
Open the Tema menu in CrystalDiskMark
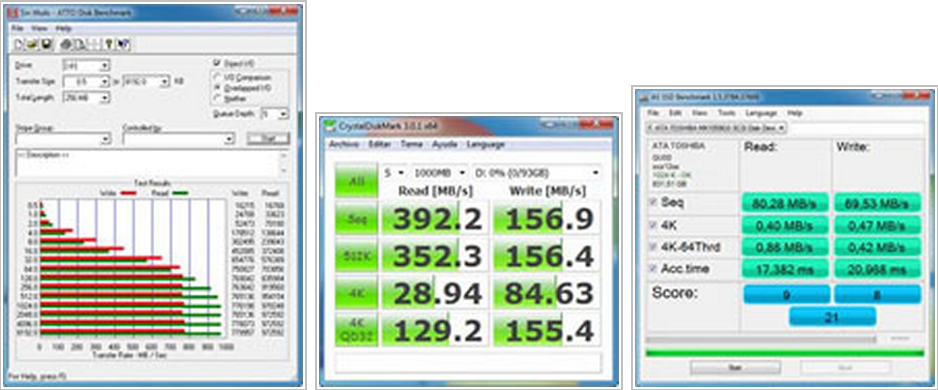(x=411, y=145)
